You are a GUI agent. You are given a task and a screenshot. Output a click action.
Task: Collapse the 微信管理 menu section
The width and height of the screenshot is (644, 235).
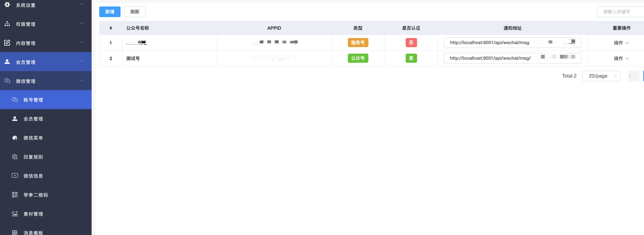[x=82, y=80]
